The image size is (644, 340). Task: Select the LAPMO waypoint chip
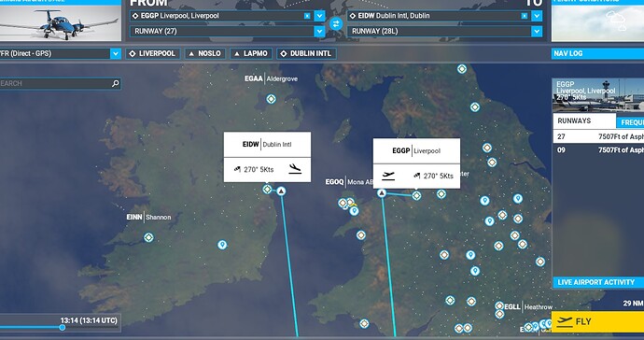point(251,53)
